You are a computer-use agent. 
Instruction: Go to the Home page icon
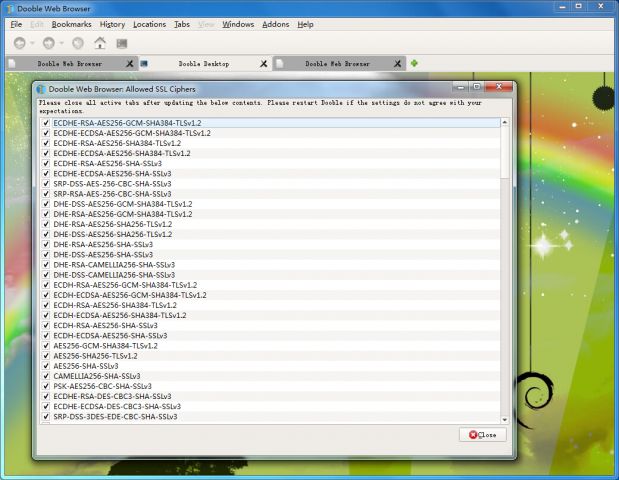[99, 43]
